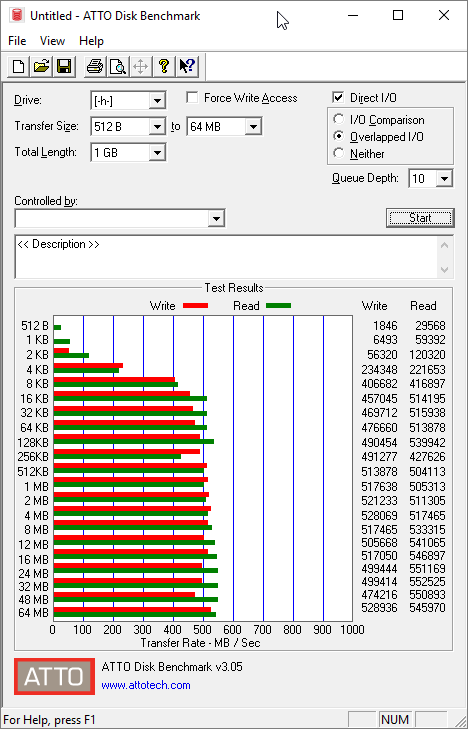The height and width of the screenshot is (729, 468).
Task: Open the Total Length dropdown
Action: [x=157, y=152]
